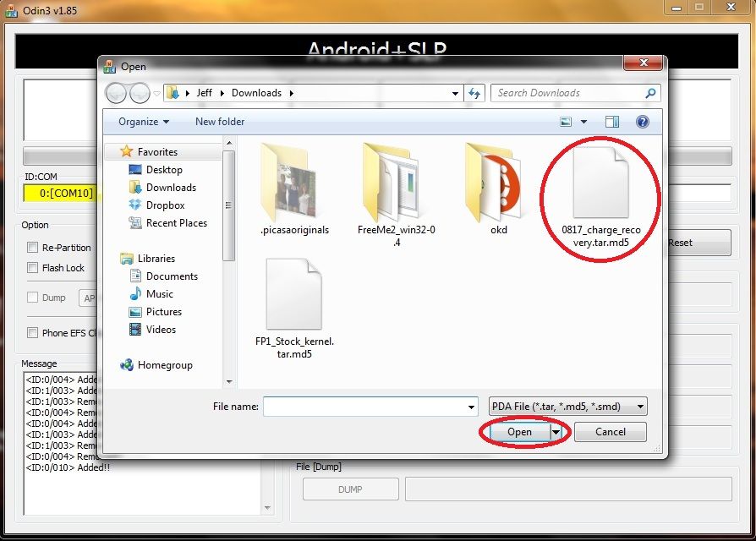Show the preview pane
The height and width of the screenshot is (541, 756).
[612, 122]
